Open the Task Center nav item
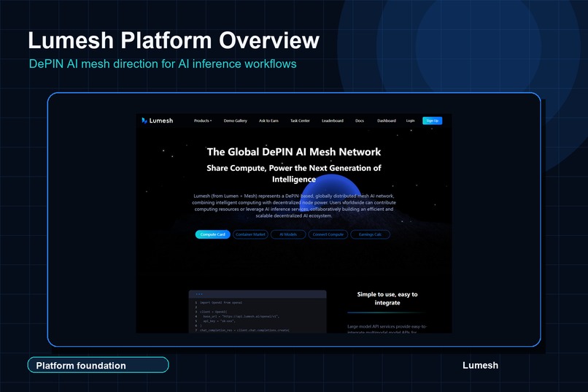The height and width of the screenshot is (392, 588). click(x=300, y=120)
